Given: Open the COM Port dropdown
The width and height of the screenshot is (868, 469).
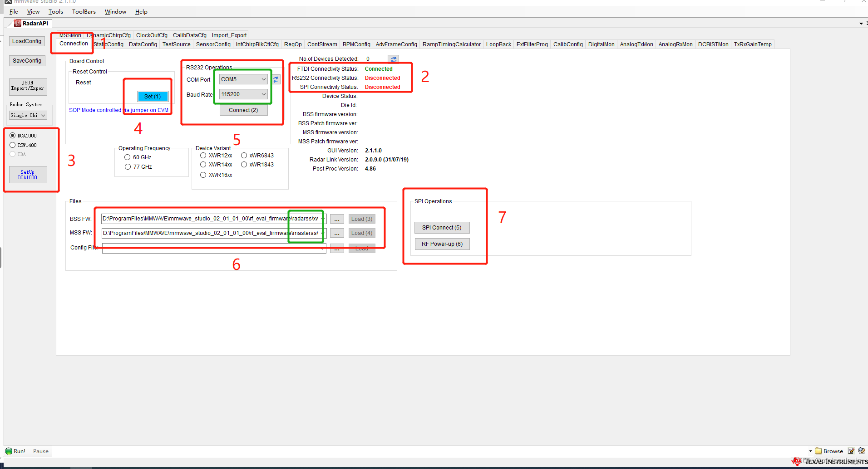Looking at the screenshot, I should (x=263, y=79).
